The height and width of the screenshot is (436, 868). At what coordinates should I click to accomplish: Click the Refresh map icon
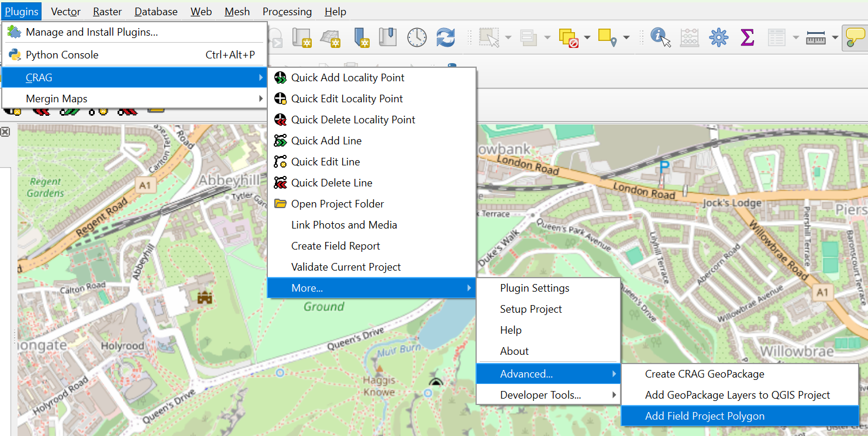point(446,37)
